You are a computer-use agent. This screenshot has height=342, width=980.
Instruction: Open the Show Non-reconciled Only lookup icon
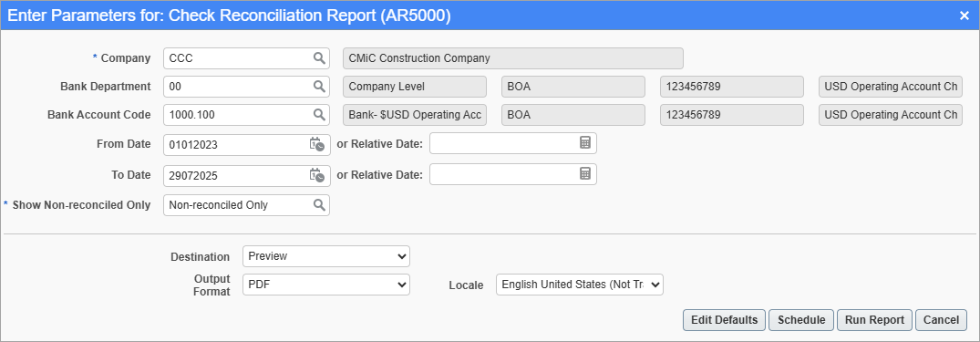[x=319, y=205]
